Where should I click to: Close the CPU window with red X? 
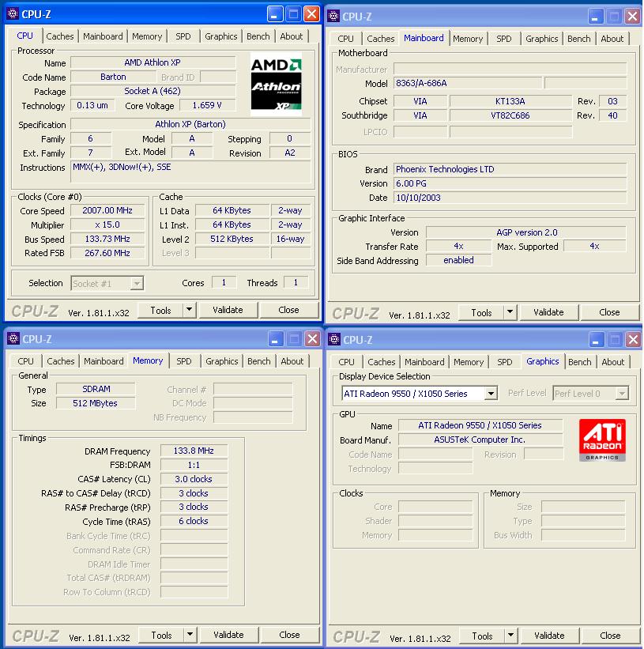click(x=311, y=14)
